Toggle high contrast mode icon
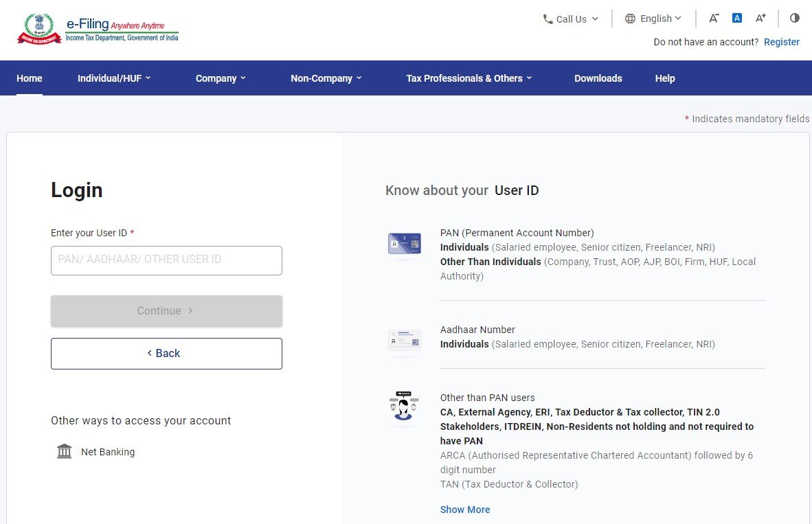 tap(794, 18)
